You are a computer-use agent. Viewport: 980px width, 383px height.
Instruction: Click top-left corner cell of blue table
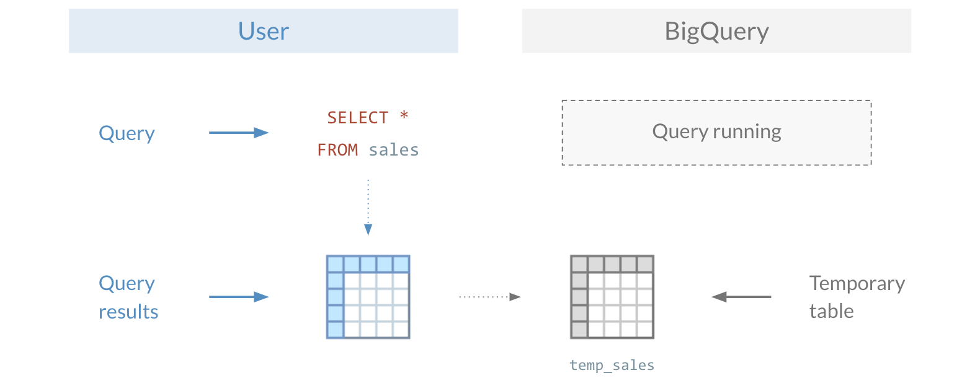pos(335,264)
